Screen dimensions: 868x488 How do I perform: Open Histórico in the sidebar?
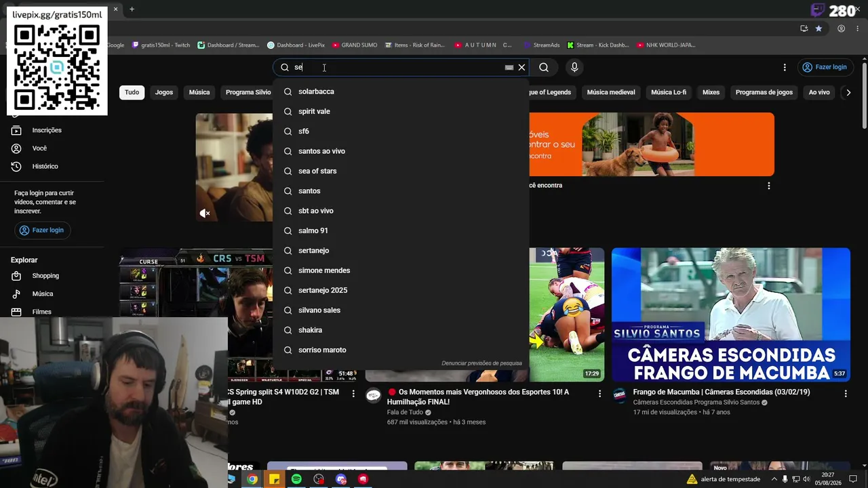tap(45, 166)
